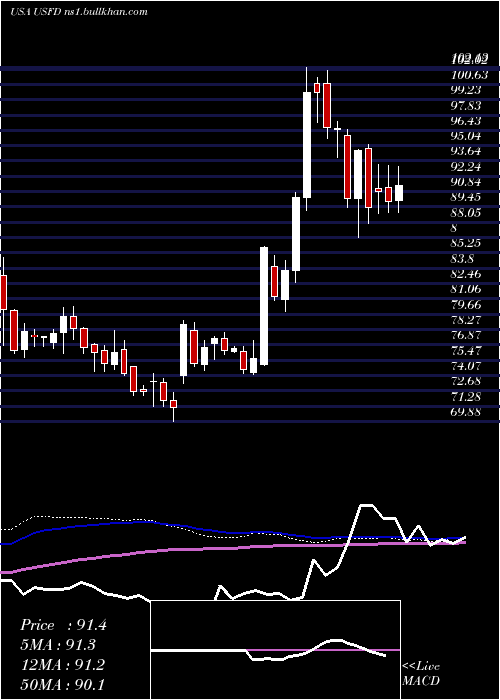Screen dimensions: 500x700
Task: Click inside the MACD inset chart
Action: coord(275,650)
